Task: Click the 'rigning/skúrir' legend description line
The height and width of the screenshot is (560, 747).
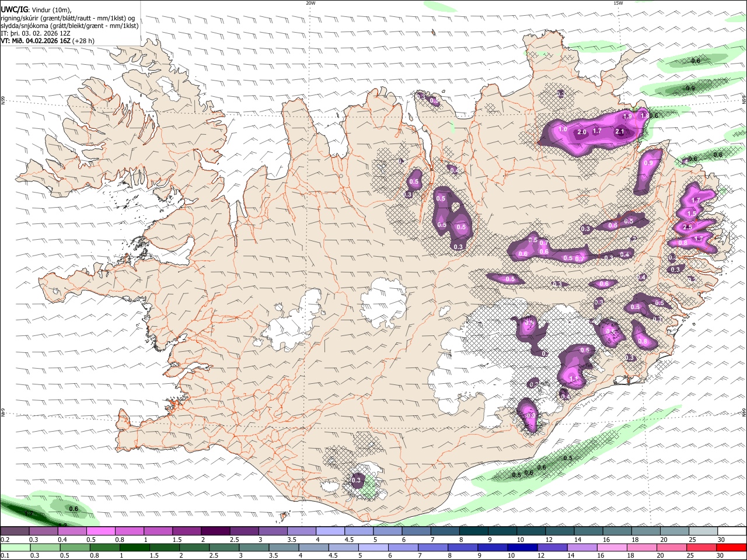Action: point(68,18)
